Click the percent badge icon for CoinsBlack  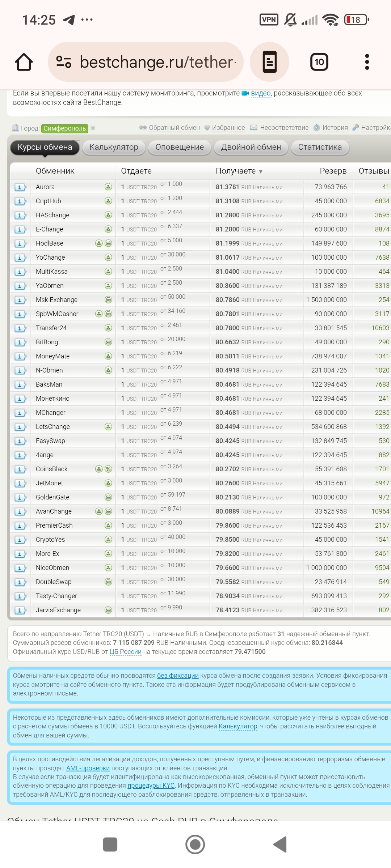click(108, 469)
